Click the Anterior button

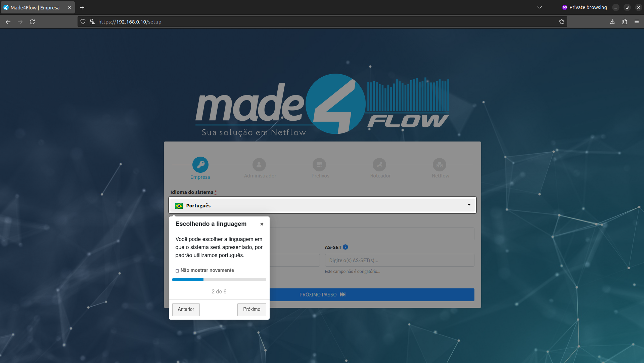(x=186, y=310)
